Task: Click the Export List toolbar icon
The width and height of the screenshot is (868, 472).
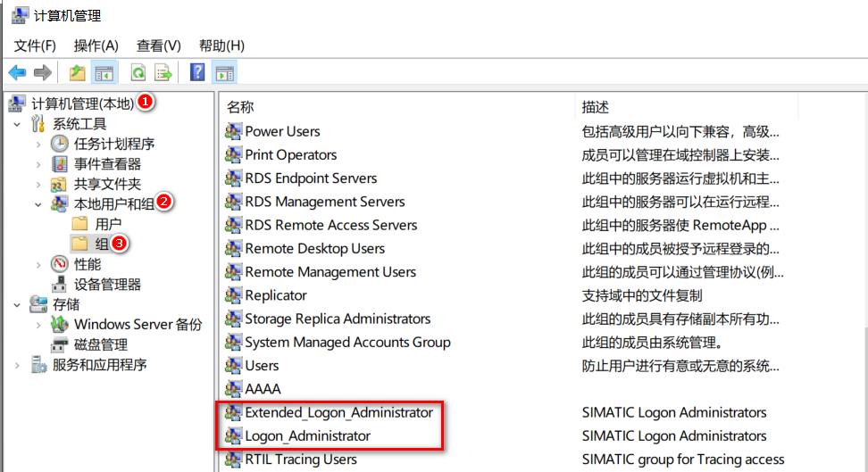Action: [163, 73]
